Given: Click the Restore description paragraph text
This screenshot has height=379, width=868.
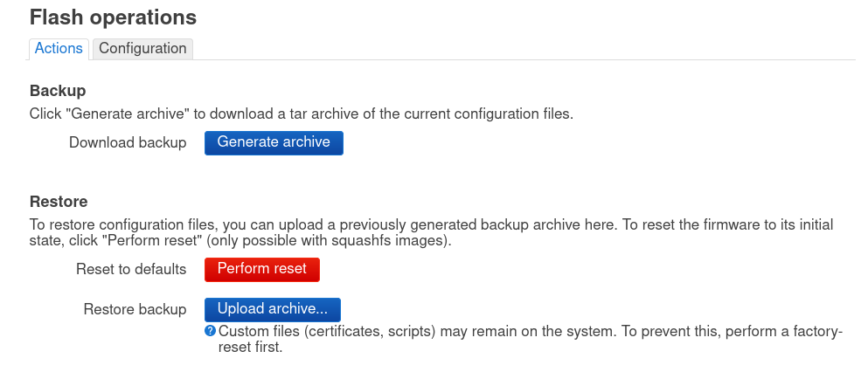Looking at the screenshot, I should (431, 233).
